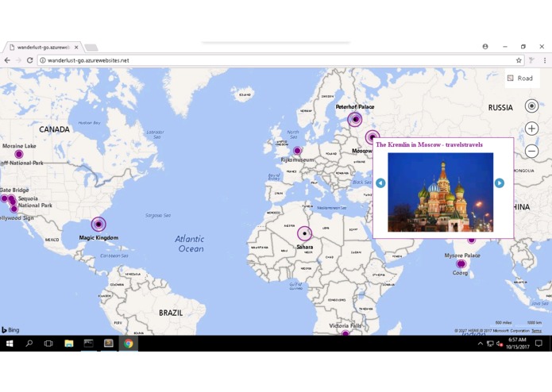Show previous photo in Kremlin popup
The height and width of the screenshot is (392, 552).
click(380, 183)
